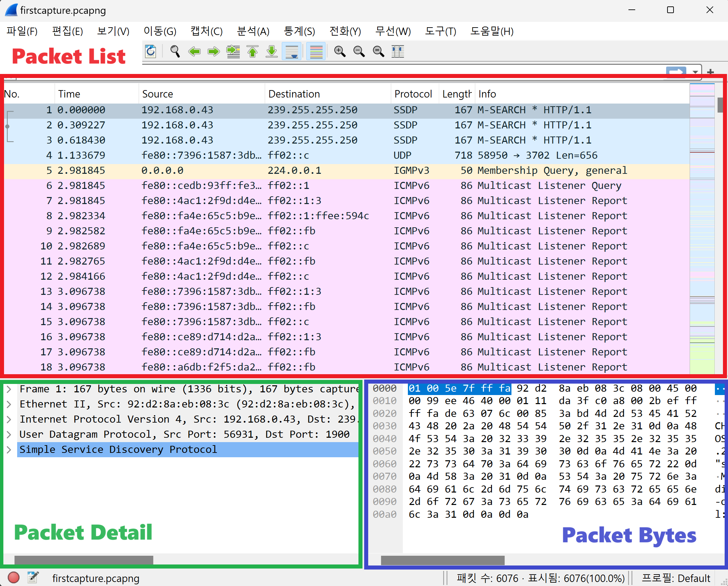Go back with the left arrow icon

(194, 52)
